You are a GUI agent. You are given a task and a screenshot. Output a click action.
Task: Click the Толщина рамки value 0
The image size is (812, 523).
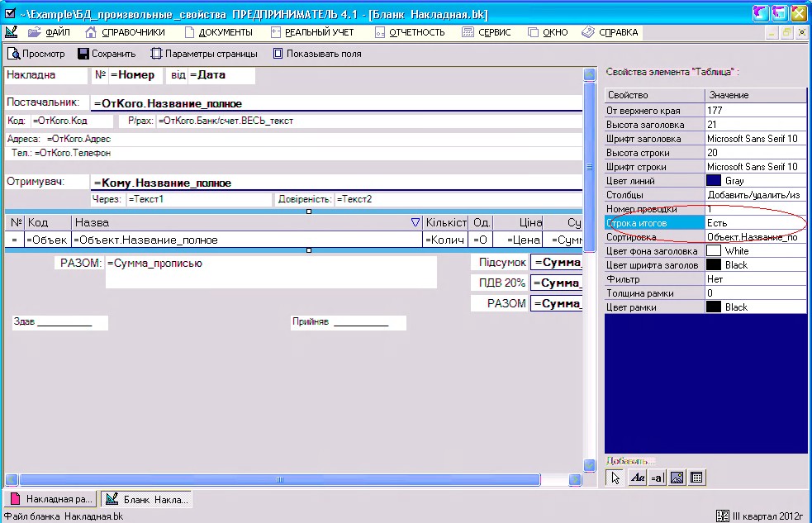point(754,293)
